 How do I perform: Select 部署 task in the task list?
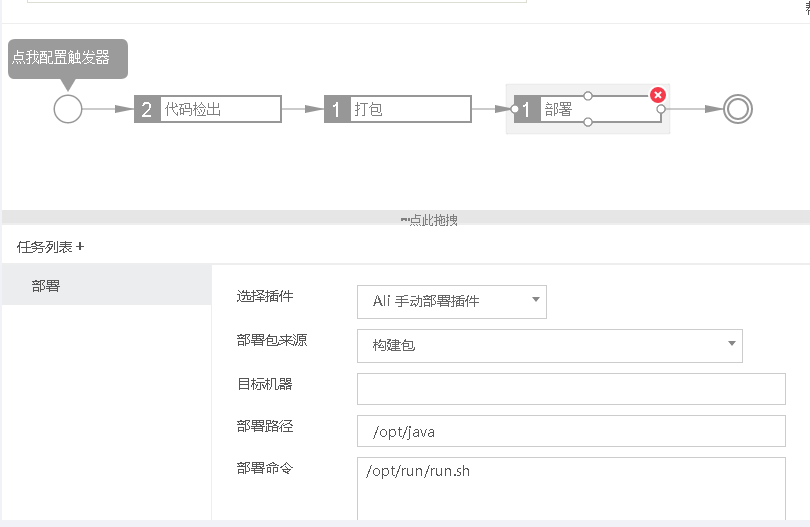point(106,285)
